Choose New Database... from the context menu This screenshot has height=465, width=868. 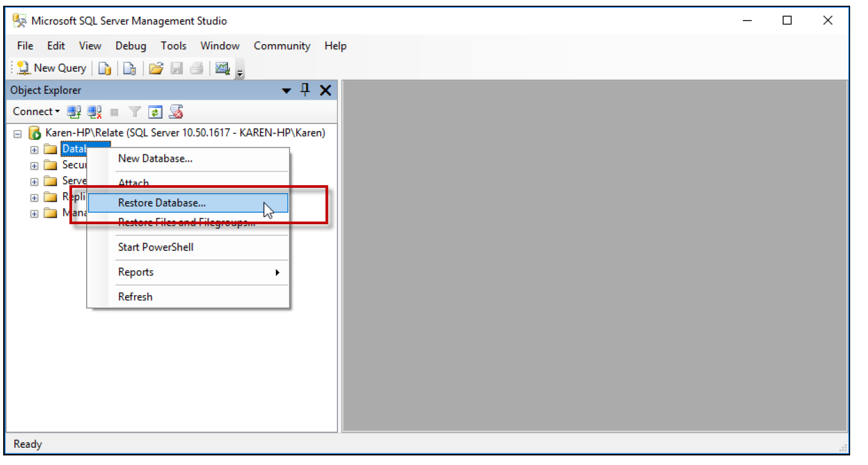pos(188,159)
